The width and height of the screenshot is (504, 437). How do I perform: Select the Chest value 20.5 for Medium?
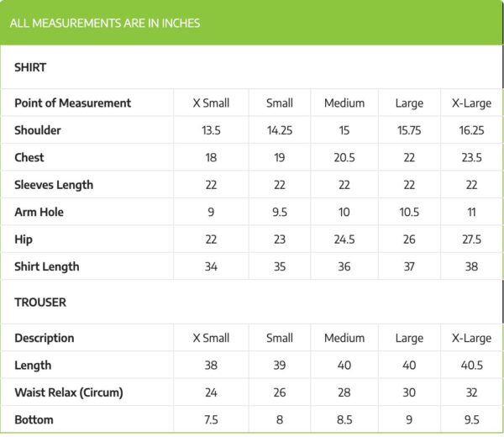point(344,157)
